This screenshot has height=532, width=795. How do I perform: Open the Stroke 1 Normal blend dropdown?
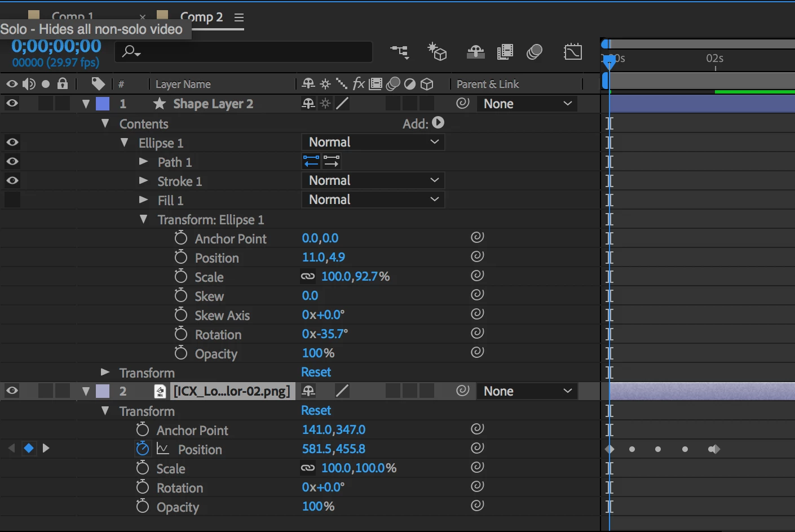pos(373,180)
